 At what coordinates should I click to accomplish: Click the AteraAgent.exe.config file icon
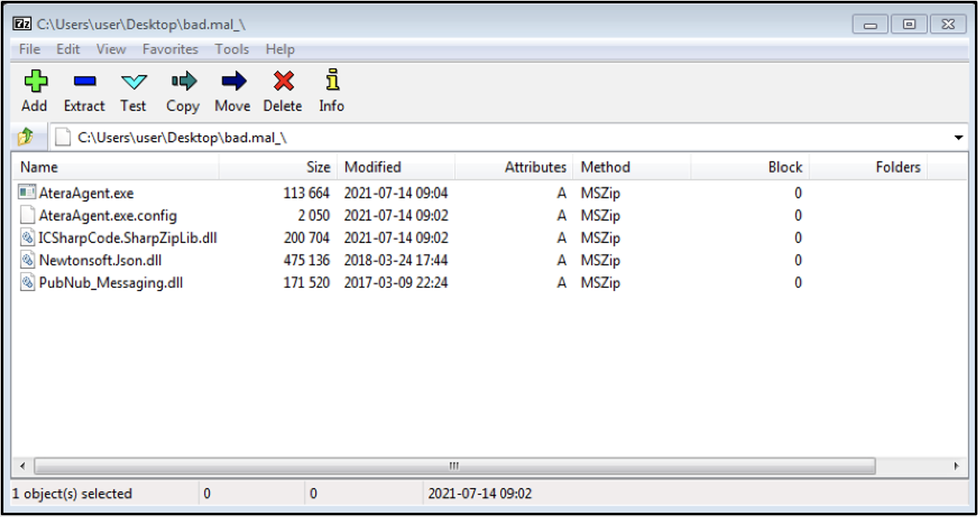(27, 215)
